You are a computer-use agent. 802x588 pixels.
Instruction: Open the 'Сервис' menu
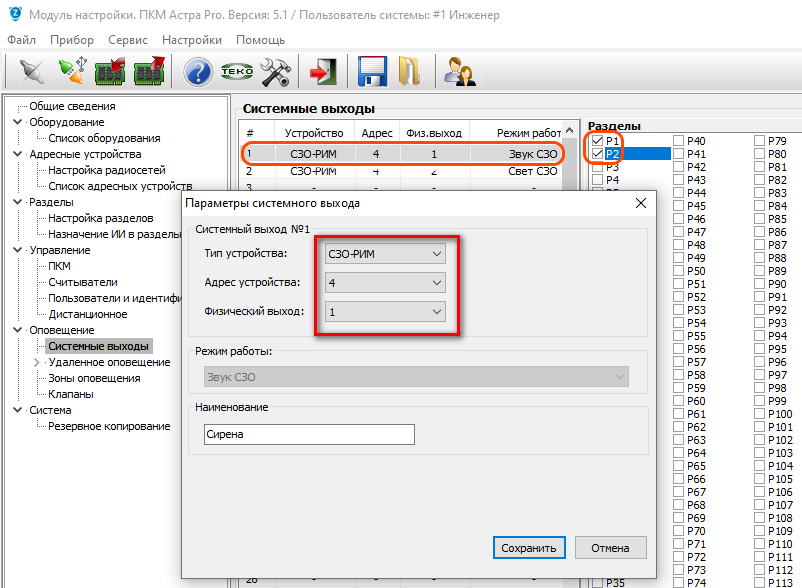tap(127, 40)
